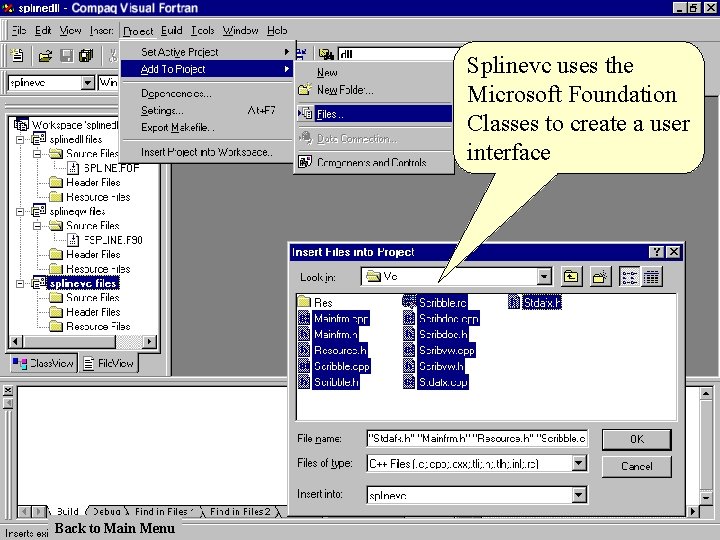Click workspace tree scroll right arrow

tap(149, 341)
